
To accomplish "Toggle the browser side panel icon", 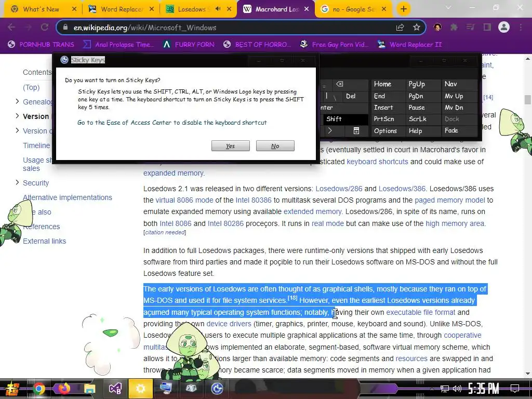I will coord(487,27).
